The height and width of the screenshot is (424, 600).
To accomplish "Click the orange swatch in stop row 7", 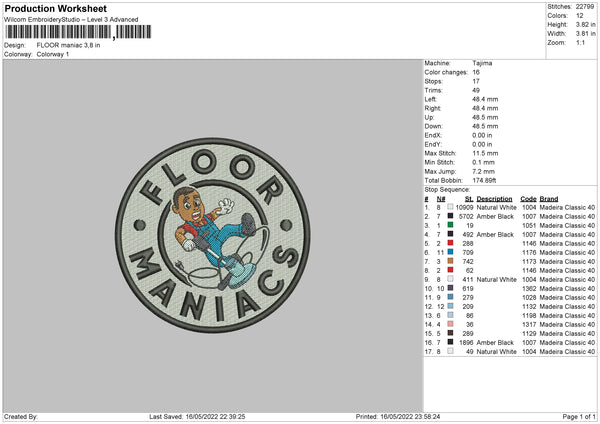I will click(450, 261).
